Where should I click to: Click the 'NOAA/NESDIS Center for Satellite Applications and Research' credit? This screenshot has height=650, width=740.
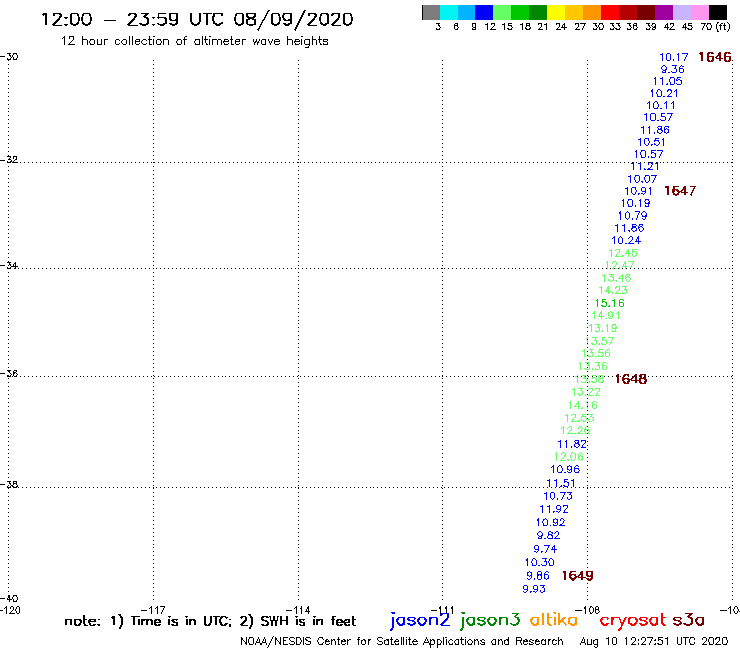[x=402, y=642]
